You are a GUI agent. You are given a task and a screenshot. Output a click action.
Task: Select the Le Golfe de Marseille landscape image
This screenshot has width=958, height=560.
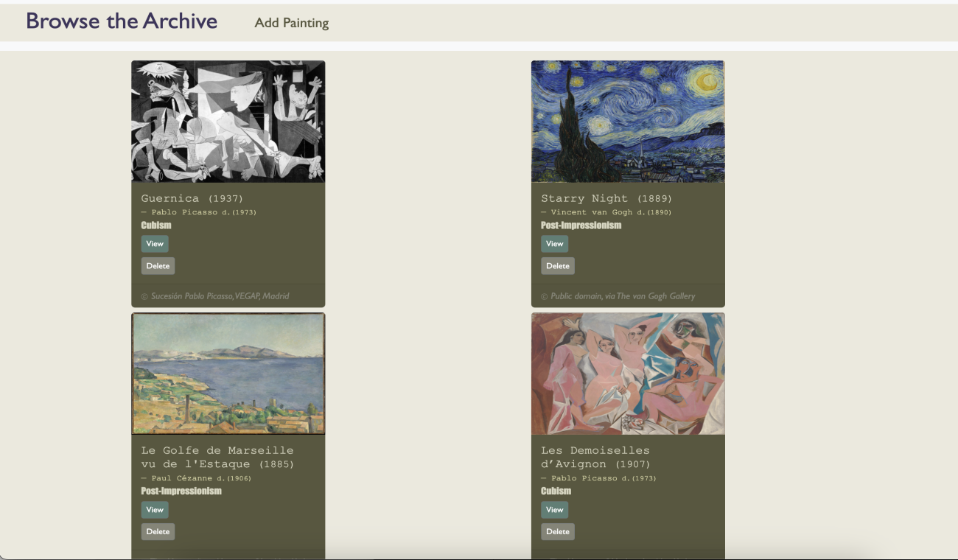pos(228,374)
